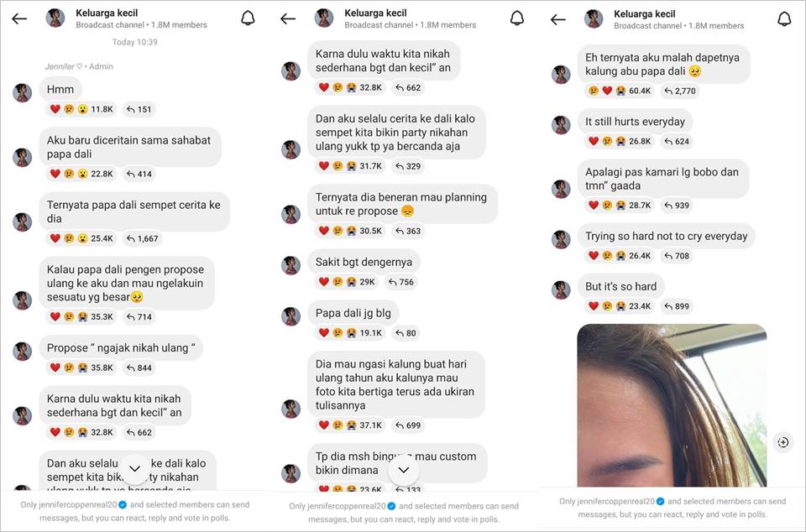Image resolution: width=806 pixels, height=532 pixels.
Task: Open the shared selfie photo
Action: pyautogui.click(x=672, y=405)
